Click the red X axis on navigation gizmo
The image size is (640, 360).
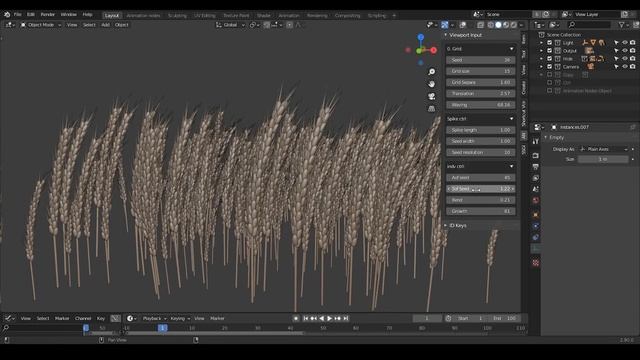pyautogui.click(x=433, y=50)
